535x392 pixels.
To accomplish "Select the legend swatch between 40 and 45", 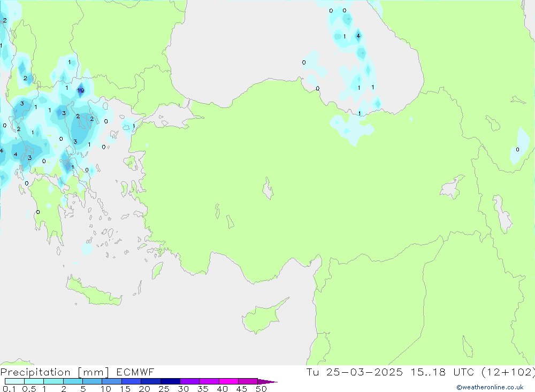I will (x=228, y=381).
